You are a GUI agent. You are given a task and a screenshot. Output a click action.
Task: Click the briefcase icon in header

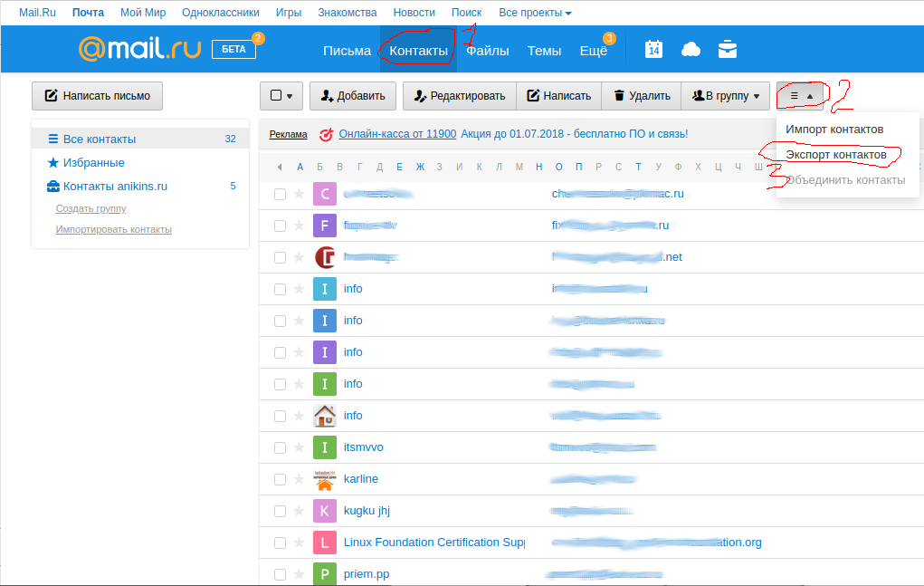coord(728,50)
